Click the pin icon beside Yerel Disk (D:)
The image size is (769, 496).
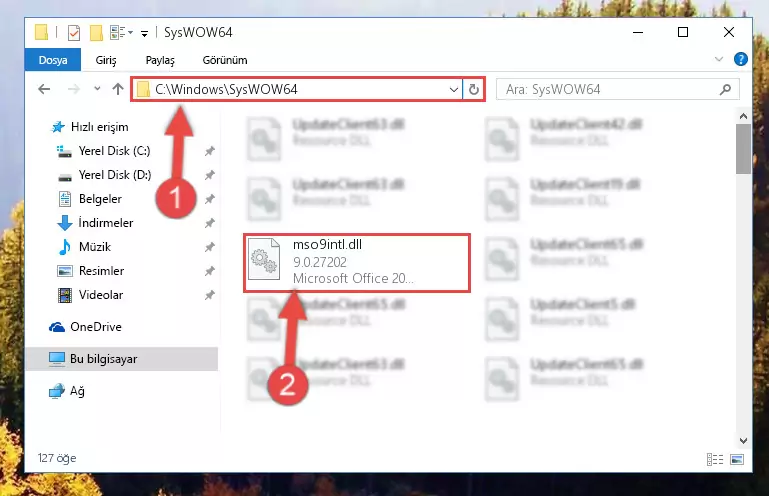[209, 175]
